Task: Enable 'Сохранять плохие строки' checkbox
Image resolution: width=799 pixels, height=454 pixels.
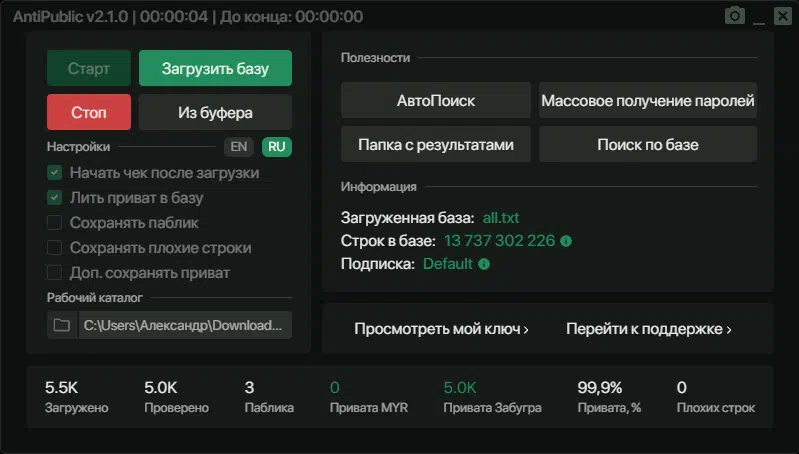Action: (55, 248)
